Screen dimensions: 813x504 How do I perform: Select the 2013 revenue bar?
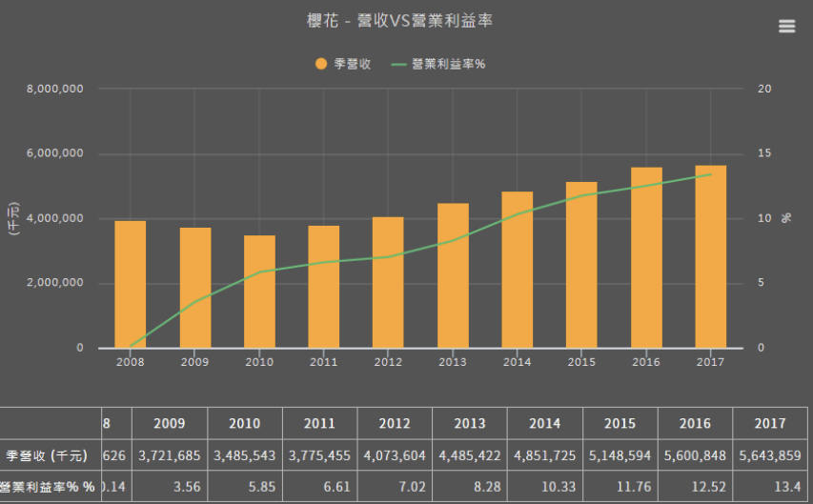point(453,275)
